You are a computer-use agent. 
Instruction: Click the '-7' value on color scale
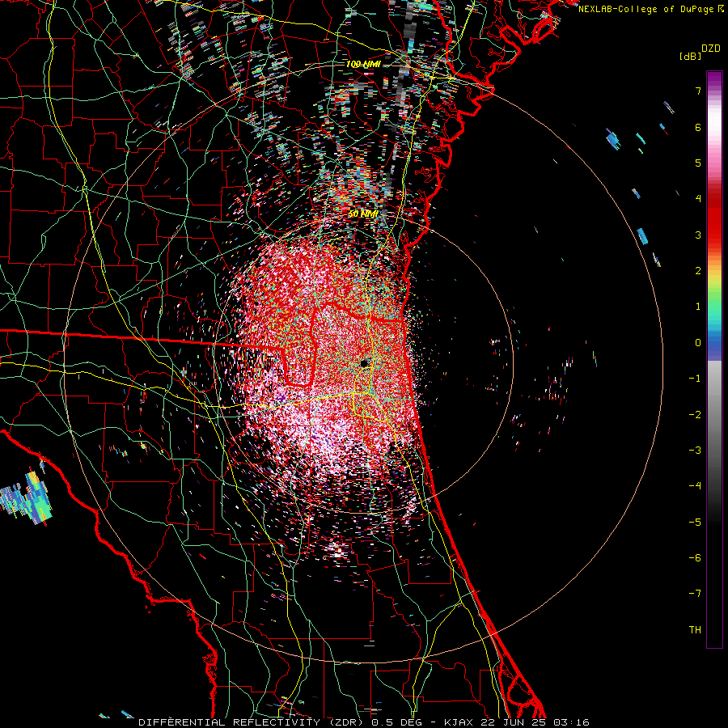click(x=695, y=594)
